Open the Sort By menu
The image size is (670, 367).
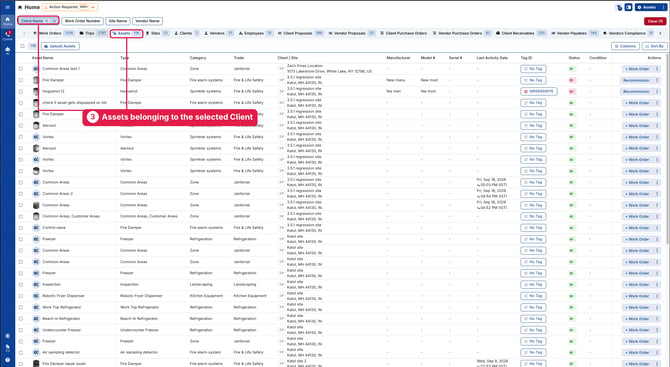click(x=654, y=46)
